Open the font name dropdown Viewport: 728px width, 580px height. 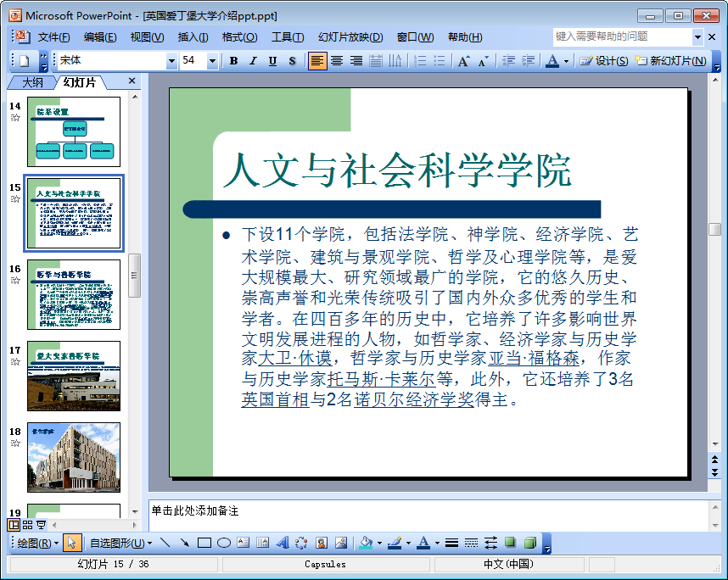(x=171, y=61)
